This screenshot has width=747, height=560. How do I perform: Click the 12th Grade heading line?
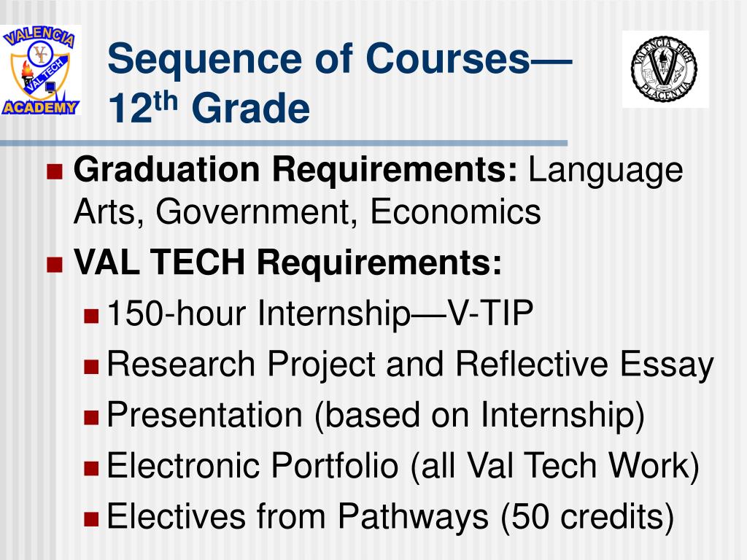tap(209, 108)
